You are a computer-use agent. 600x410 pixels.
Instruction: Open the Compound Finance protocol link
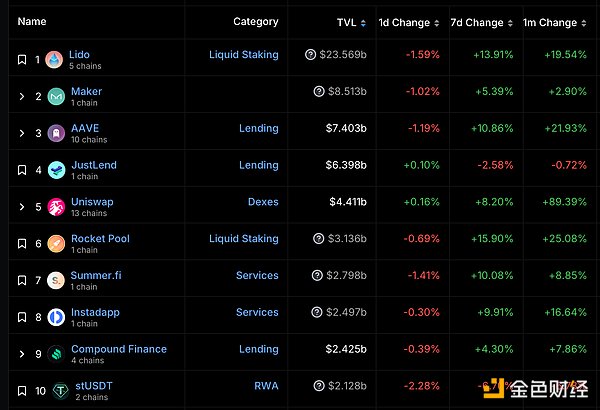(x=119, y=349)
